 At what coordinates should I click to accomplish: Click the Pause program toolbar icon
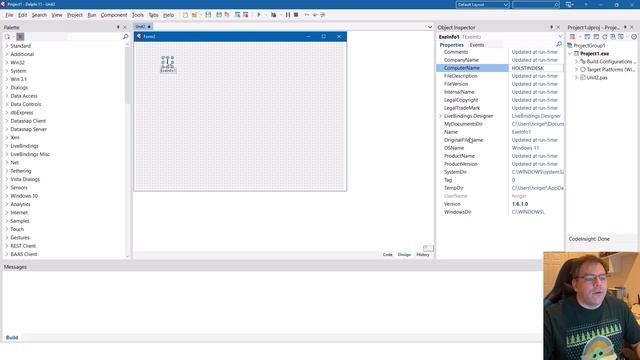pos(288,15)
